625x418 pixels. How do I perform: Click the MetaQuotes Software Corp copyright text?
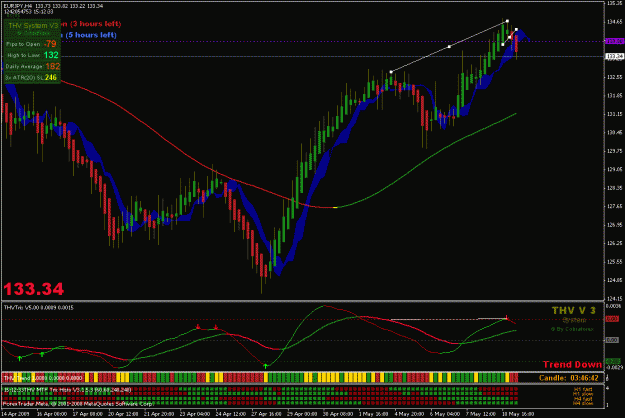click(x=78, y=404)
